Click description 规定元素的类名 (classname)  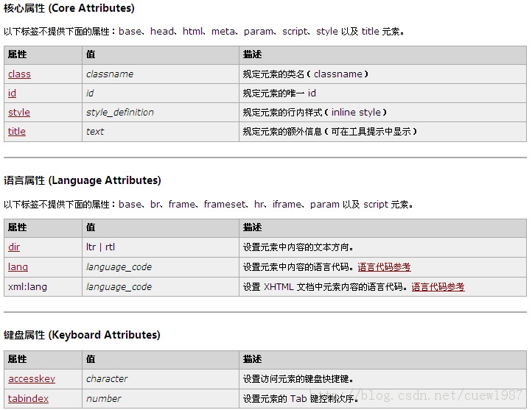(x=305, y=74)
